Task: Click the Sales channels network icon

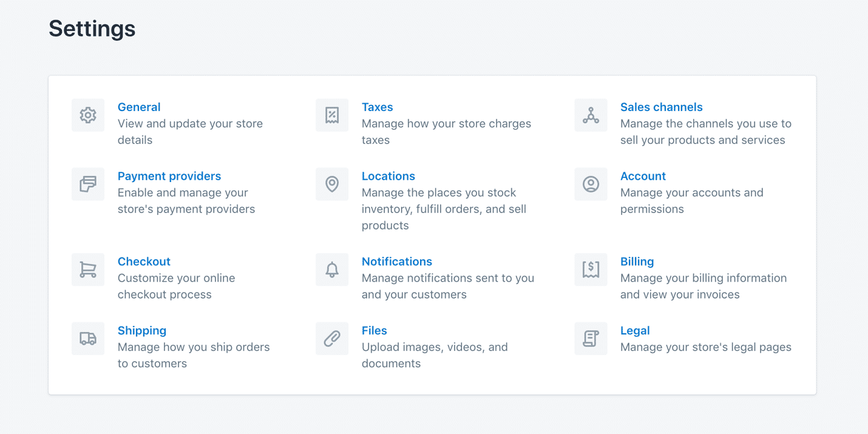Action: point(591,115)
